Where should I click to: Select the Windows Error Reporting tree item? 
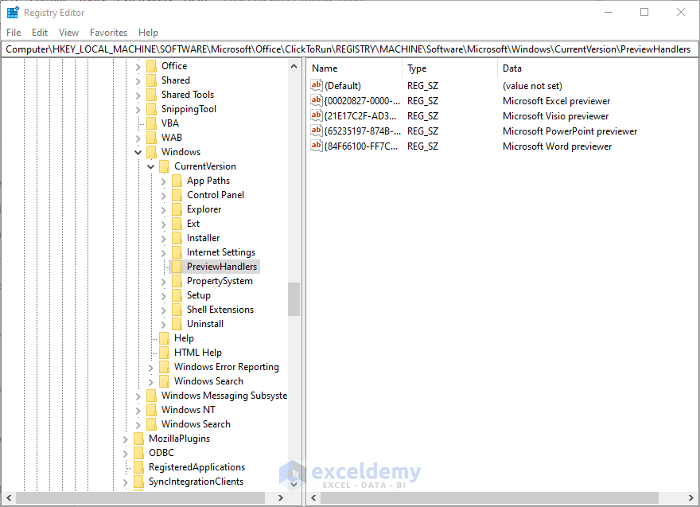(226, 367)
